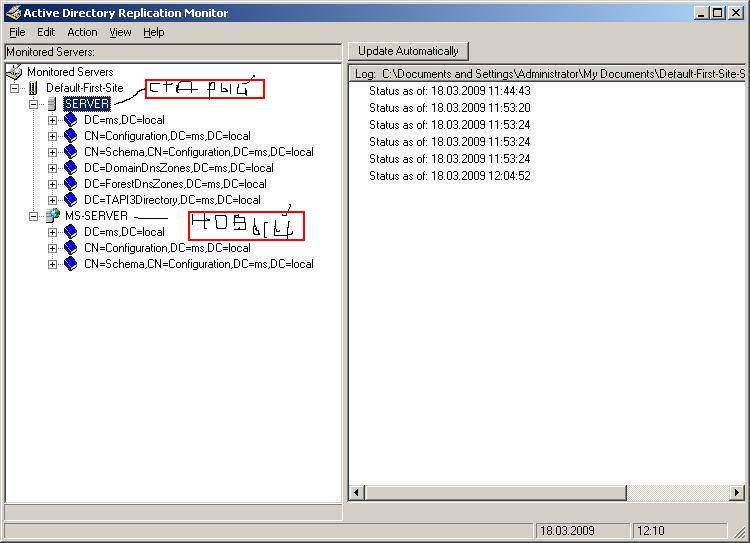Select the MS-SERVER tree item
Viewport: 750px width, 543px height.
97,216
